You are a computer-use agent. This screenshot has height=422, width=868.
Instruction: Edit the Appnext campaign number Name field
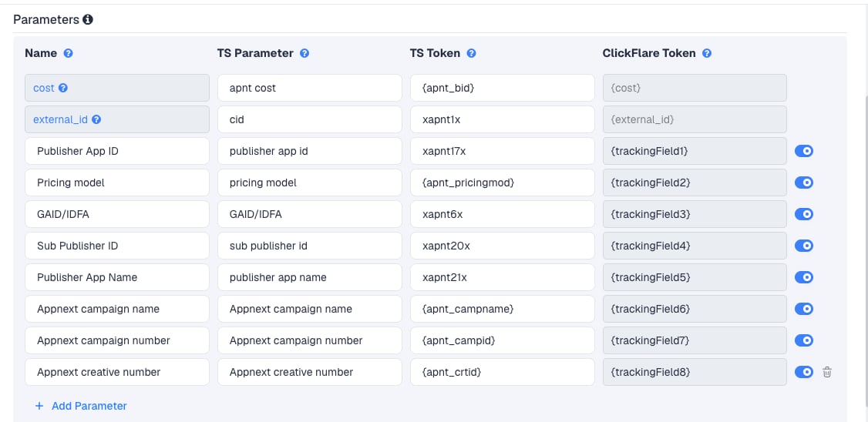click(117, 340)
